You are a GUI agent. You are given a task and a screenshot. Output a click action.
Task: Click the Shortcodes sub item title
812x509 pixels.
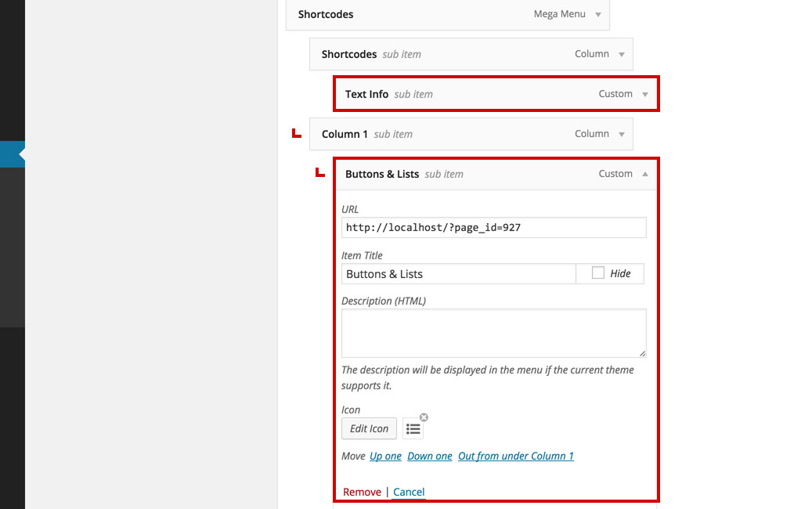(349, 54)
